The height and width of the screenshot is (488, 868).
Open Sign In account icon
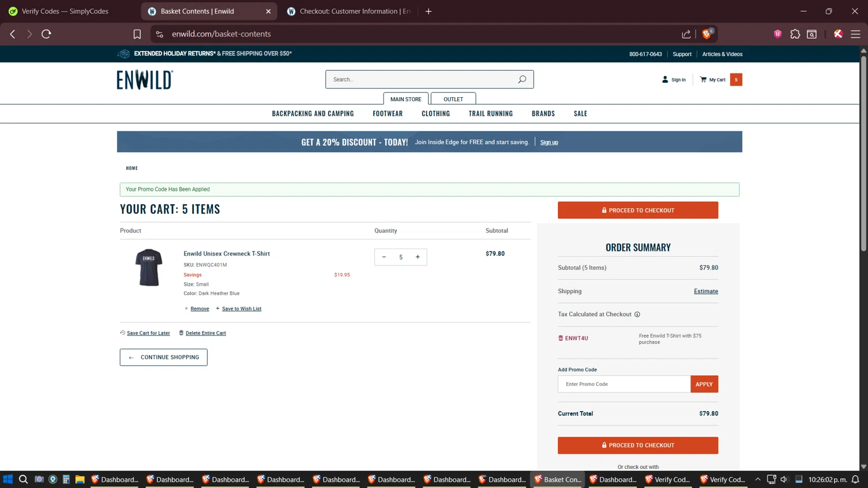(665, 79)
